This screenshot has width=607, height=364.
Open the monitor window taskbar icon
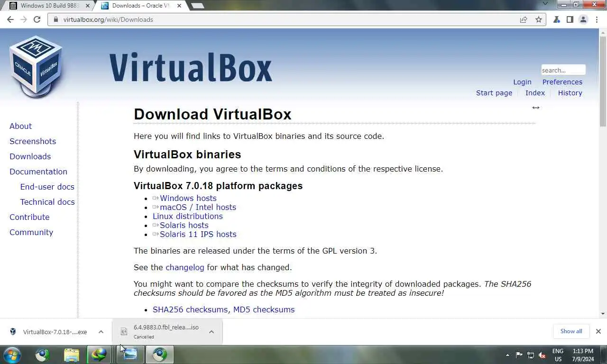(x=130, y=355)
